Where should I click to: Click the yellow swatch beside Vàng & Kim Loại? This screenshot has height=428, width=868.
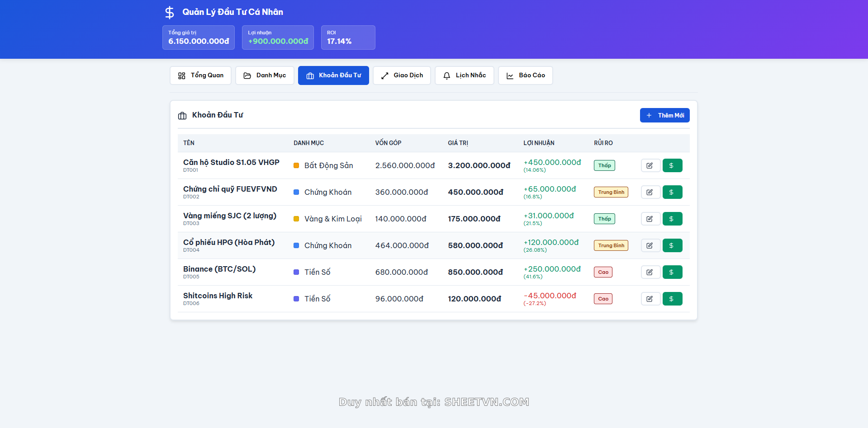pyautogui.click(x=296, y=219)
